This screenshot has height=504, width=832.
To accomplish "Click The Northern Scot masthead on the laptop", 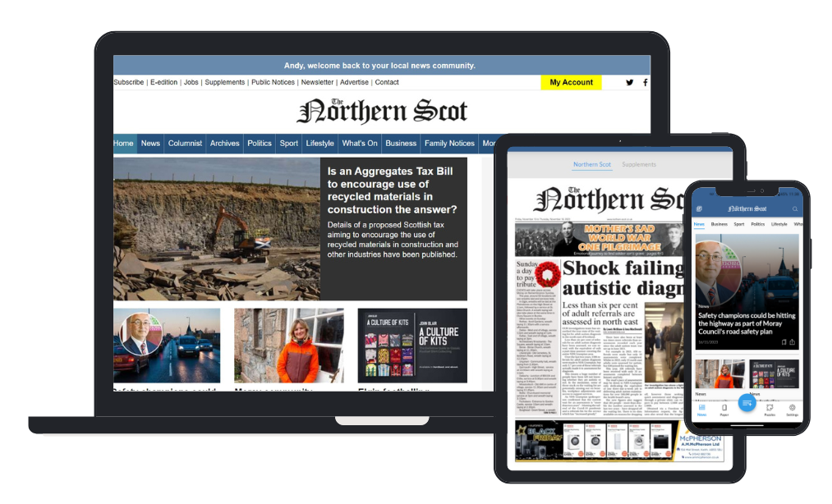I will [x=382, y=112].
